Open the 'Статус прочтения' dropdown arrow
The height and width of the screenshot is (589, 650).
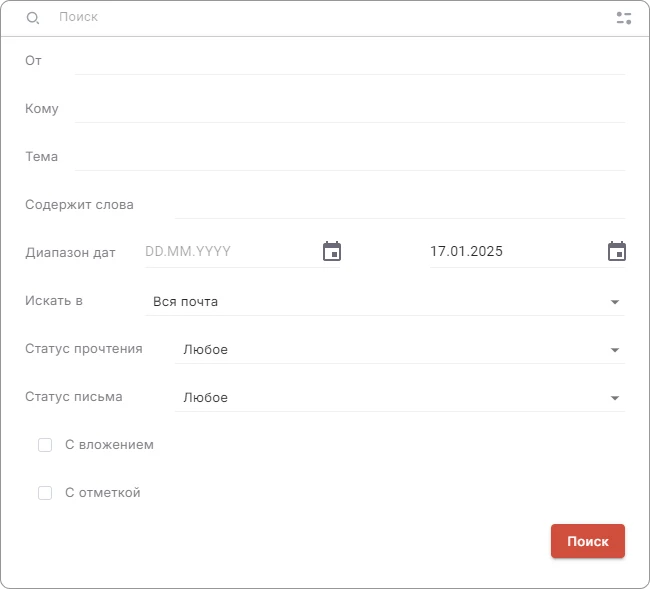point(615,350)
